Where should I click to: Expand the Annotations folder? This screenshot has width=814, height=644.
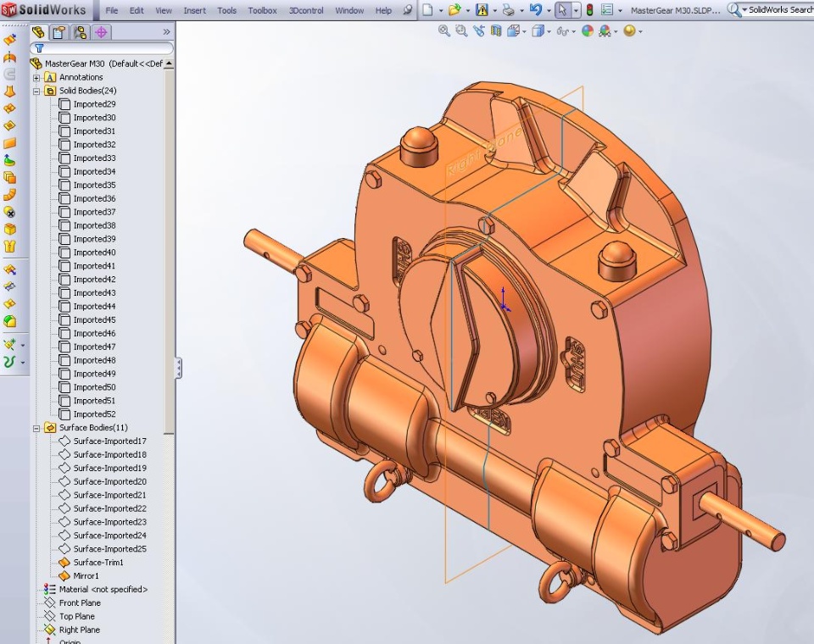click(36, 77)
